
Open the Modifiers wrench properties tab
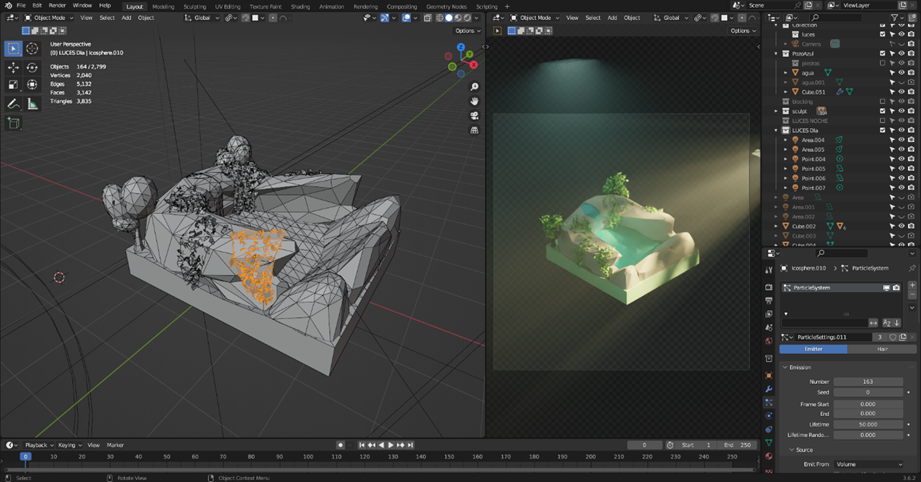pyautogui.click(x=769, y=389)
